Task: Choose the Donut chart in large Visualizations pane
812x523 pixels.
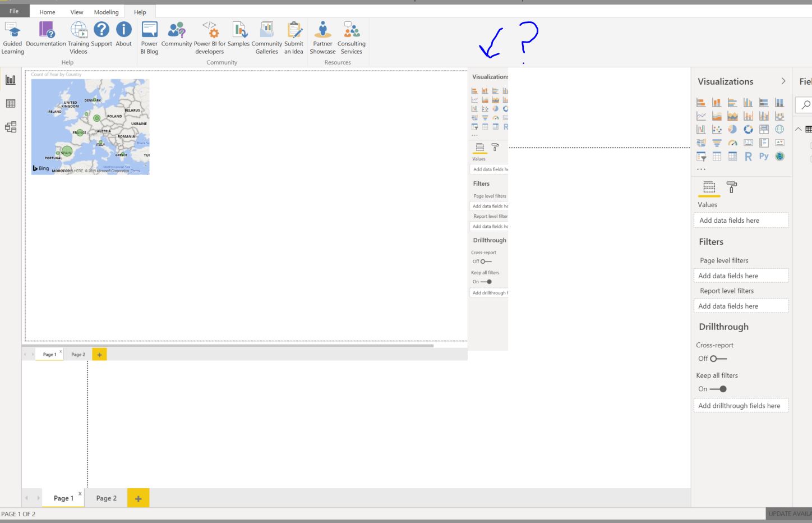Action: click(748, 130)
